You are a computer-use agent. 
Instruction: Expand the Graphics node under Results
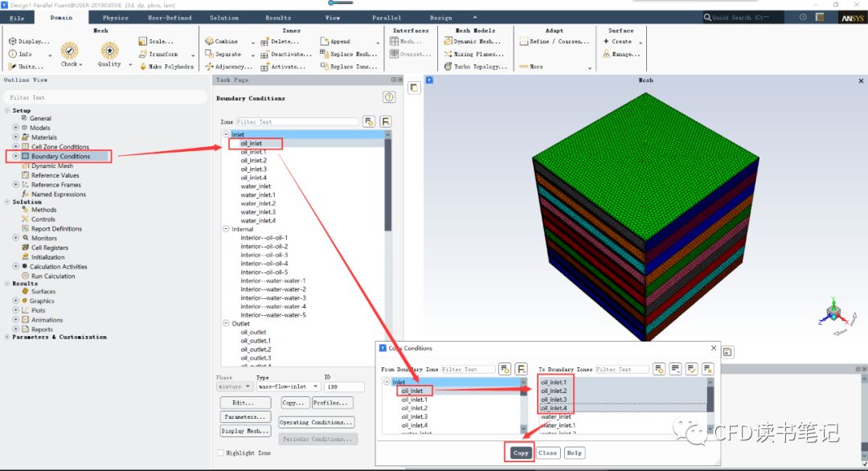pos(15,301)
